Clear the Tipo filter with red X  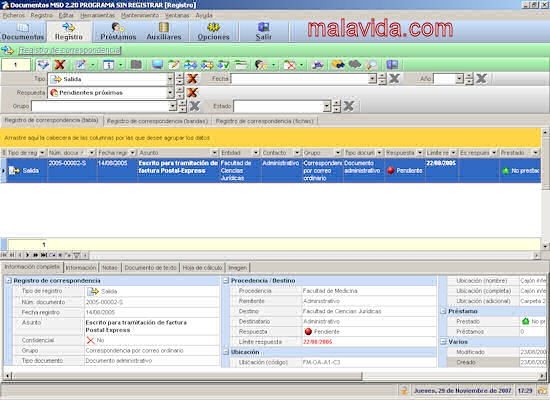coord(192,79)
